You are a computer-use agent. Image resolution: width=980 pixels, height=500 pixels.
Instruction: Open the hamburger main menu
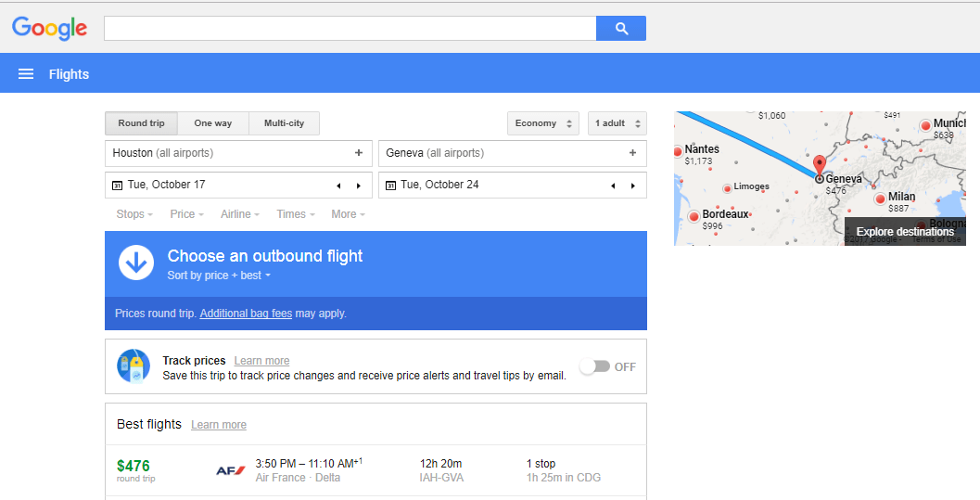click(26, 74)
